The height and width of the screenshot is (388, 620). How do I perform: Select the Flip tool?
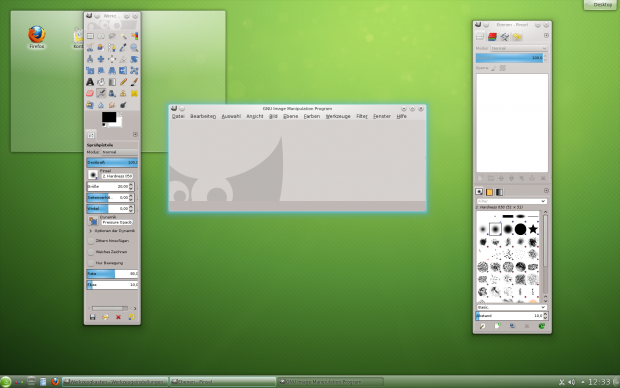(123, 70)
